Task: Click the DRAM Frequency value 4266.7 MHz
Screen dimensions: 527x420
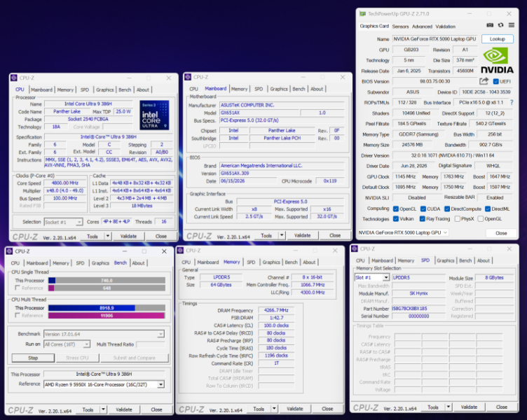Action: click(x=276, y=310)
